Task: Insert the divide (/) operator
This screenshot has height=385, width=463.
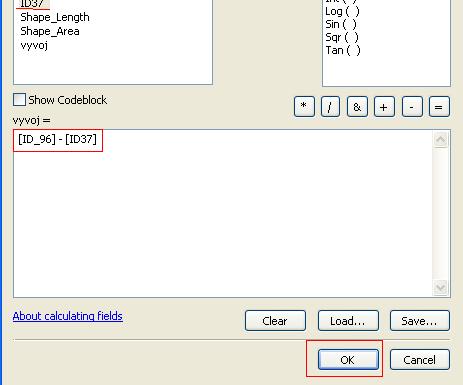Action: tap(330, 107)
